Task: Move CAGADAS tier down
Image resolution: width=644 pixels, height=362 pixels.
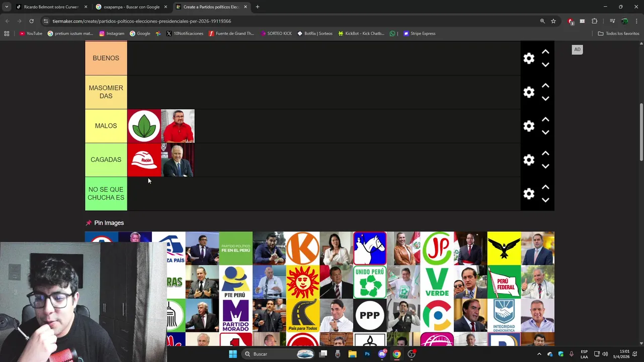Action: (545, 166)
